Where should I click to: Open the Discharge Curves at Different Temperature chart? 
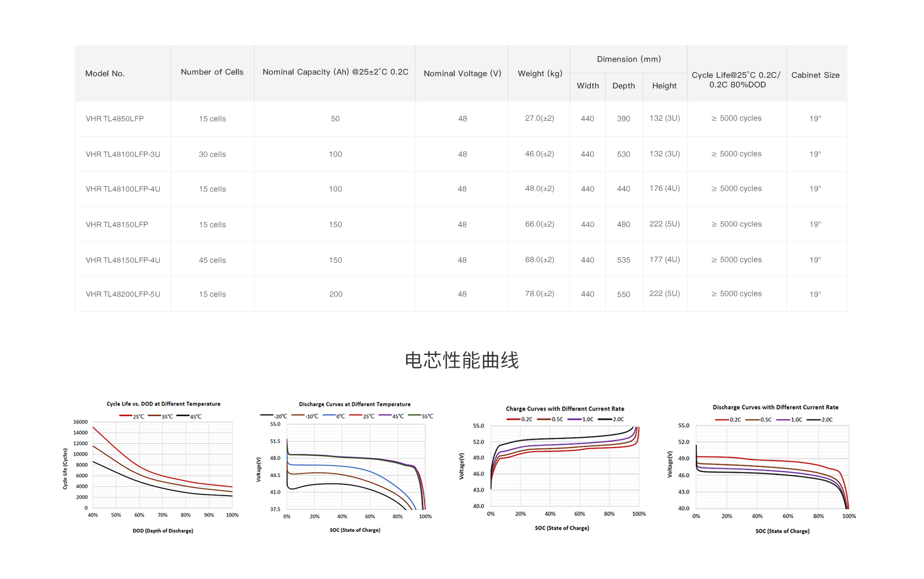(345, 467)
